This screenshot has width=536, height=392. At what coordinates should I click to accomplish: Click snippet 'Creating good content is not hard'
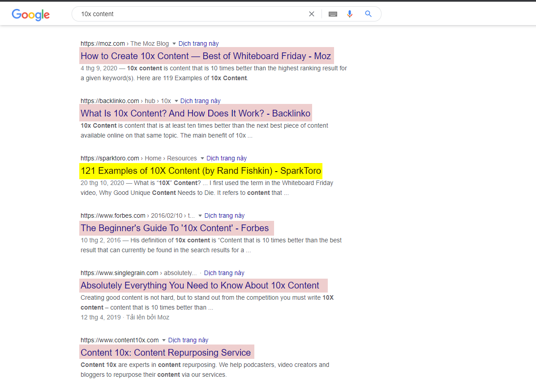point(128,297)
